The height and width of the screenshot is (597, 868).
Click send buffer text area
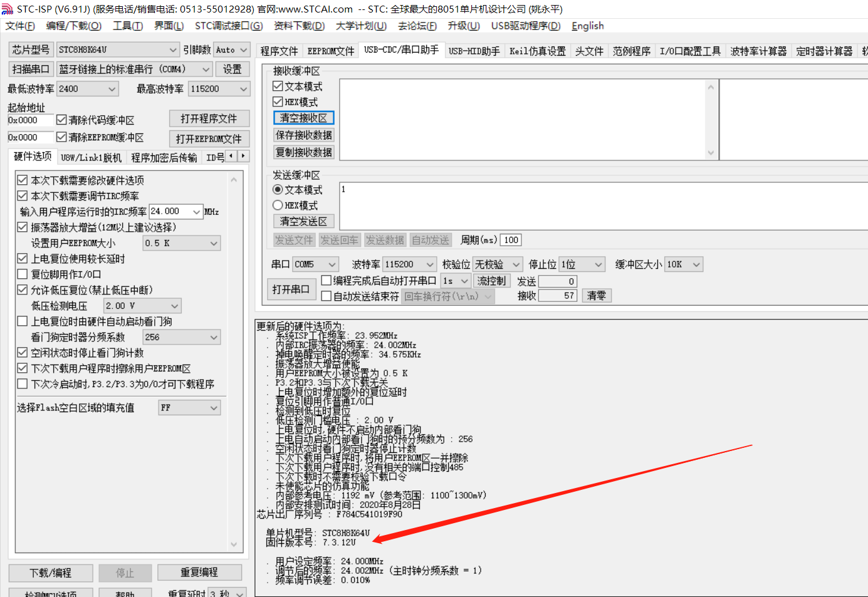pos(604,206)
